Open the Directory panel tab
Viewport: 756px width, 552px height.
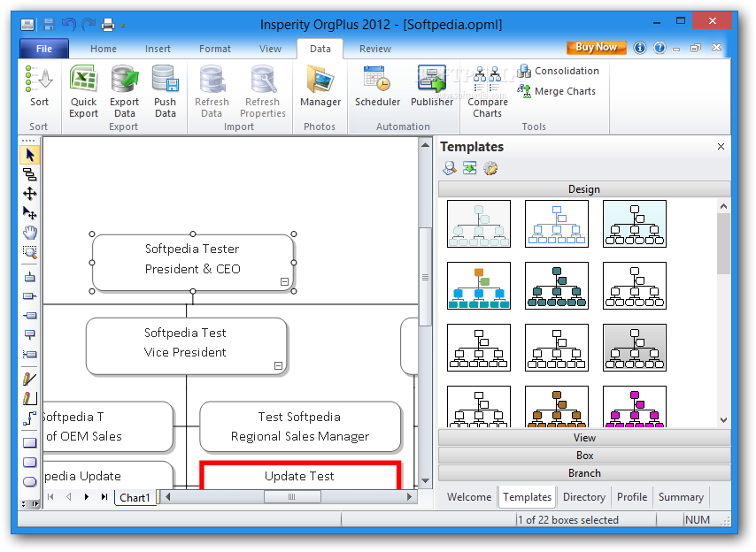pos(584,497)
